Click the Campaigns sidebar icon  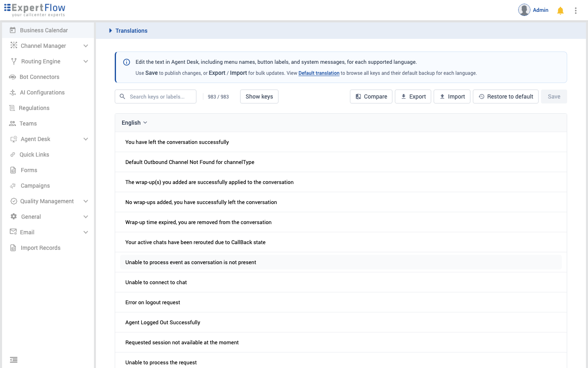13,186
